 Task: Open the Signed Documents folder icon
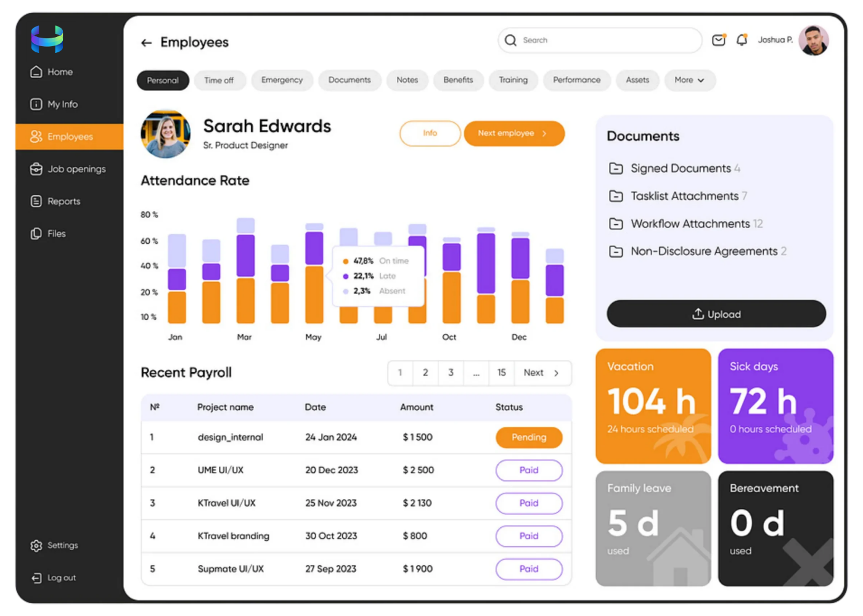pyautogui.click(x=615, y=168)
